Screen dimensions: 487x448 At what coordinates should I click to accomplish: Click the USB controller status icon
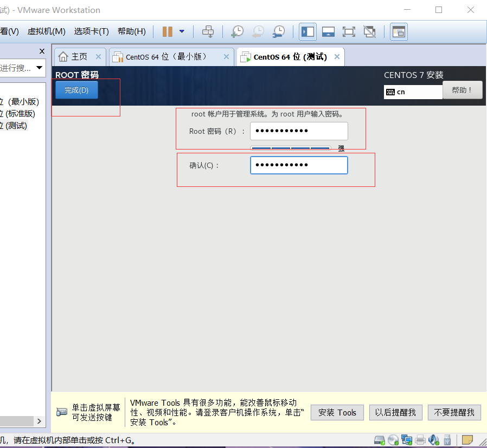(447, 440)
